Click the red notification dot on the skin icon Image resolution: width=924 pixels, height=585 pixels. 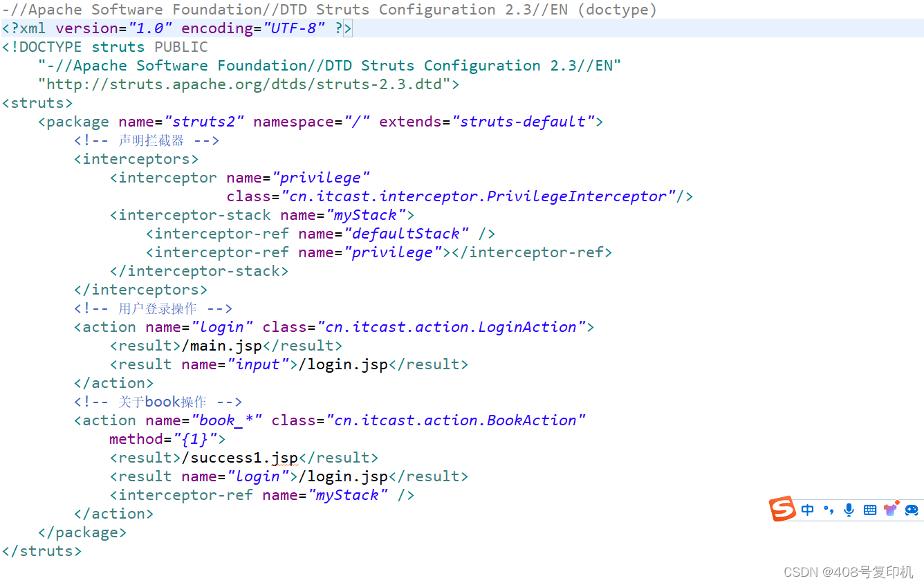tap(897, 503)
